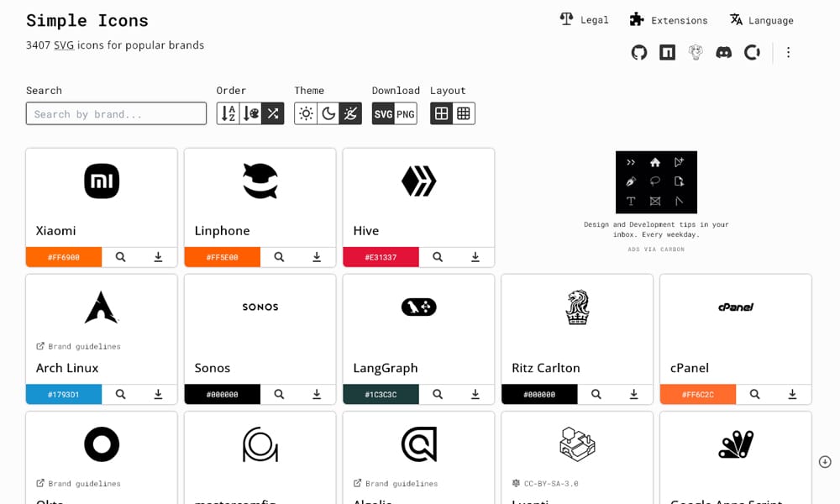Click the SVG link in subtitle

pyautogui.click(x=64, y=45)
